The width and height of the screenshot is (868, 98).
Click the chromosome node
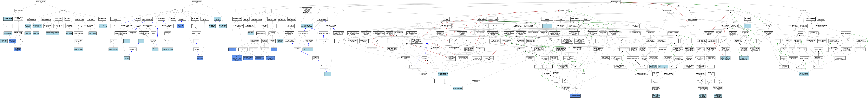click(x=127, y=41)
